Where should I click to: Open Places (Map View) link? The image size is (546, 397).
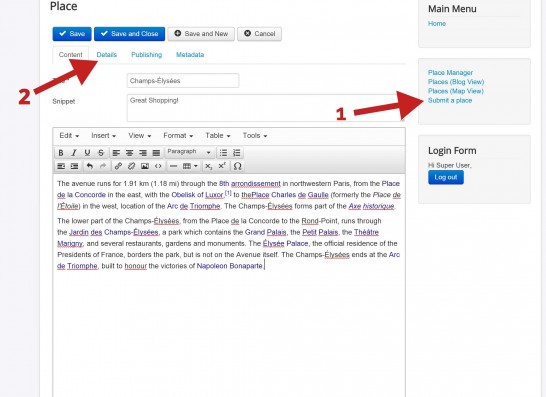[456, 91]
